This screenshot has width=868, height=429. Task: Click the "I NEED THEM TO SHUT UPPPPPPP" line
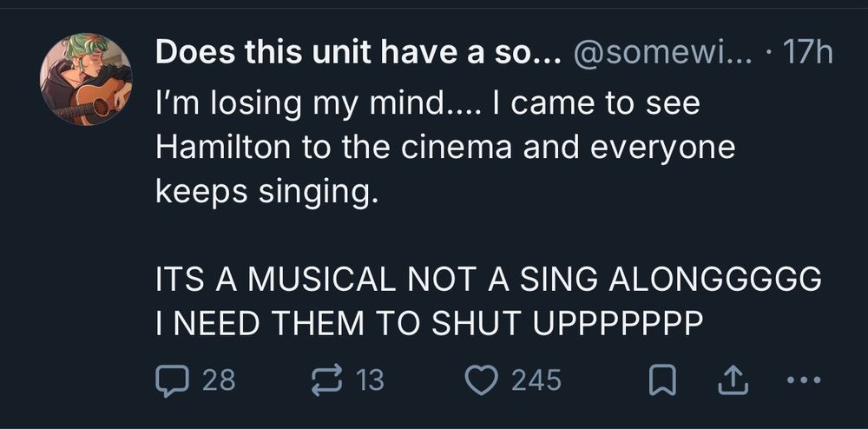pyautogui.click(x=429, y=322)
